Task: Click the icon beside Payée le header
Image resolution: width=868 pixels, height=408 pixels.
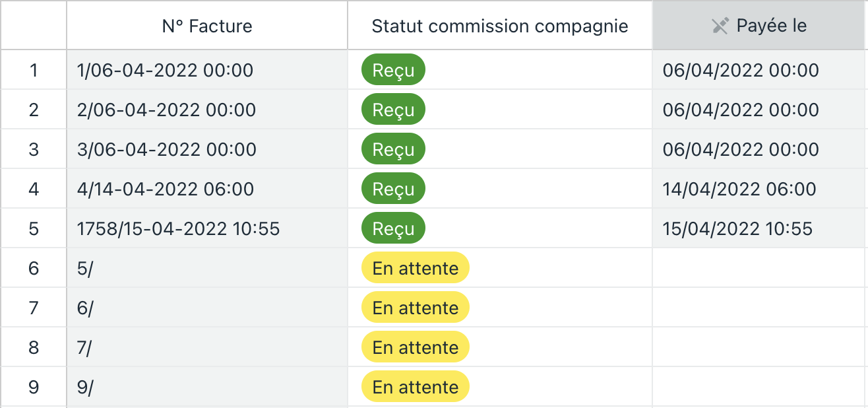Action: [720, 26]
